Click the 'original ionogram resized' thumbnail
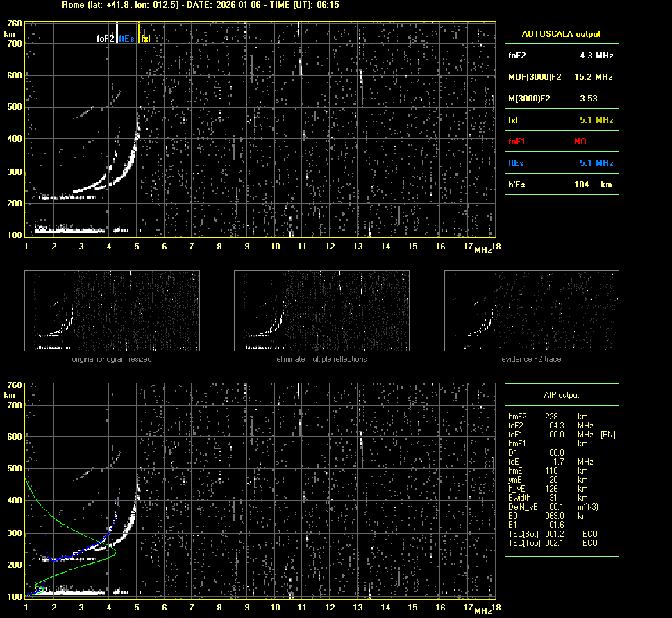The height and width of the screenshot is (618, 672). tap(112, 310)
